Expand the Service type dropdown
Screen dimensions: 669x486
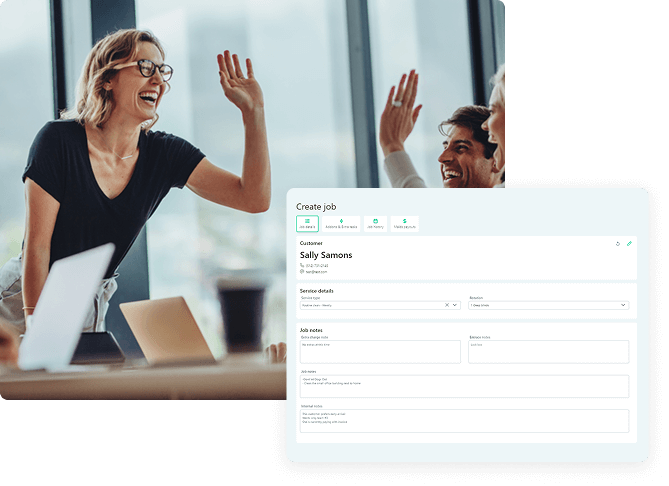click(455, 305)
